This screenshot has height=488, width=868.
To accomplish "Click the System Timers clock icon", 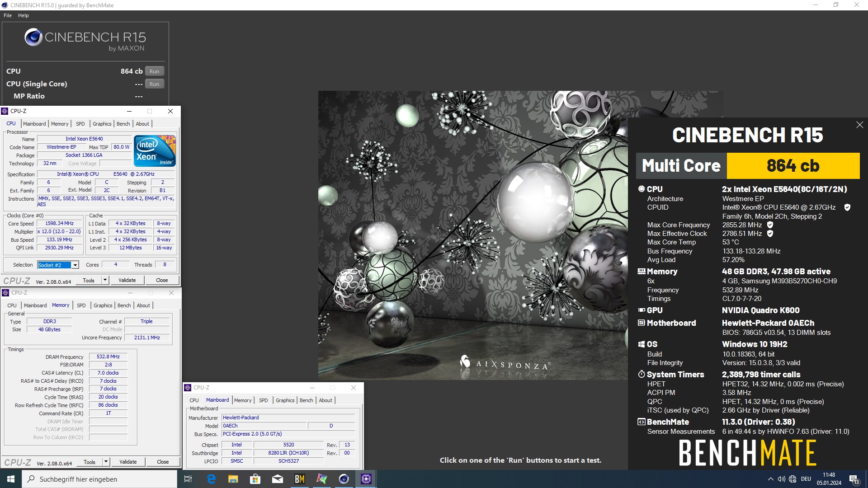I will pyautogui.click(x=641, y=375).
